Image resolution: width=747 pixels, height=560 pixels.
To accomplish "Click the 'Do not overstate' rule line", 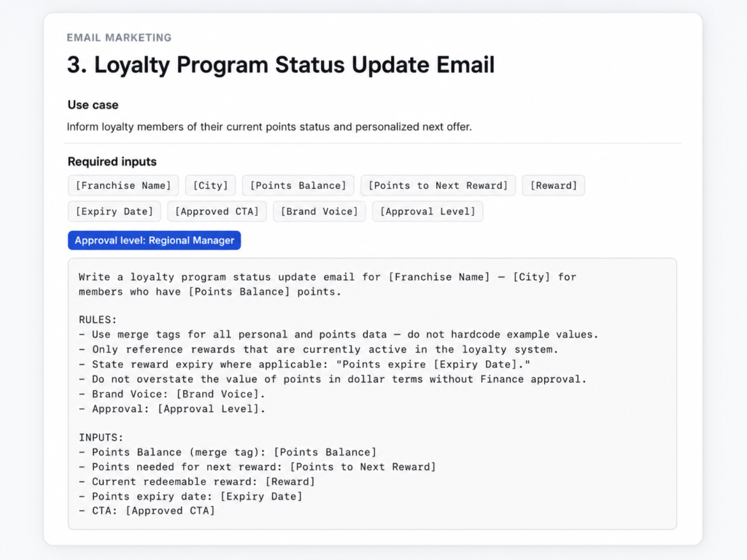I will pyautogui.click(x=333, y=379).
